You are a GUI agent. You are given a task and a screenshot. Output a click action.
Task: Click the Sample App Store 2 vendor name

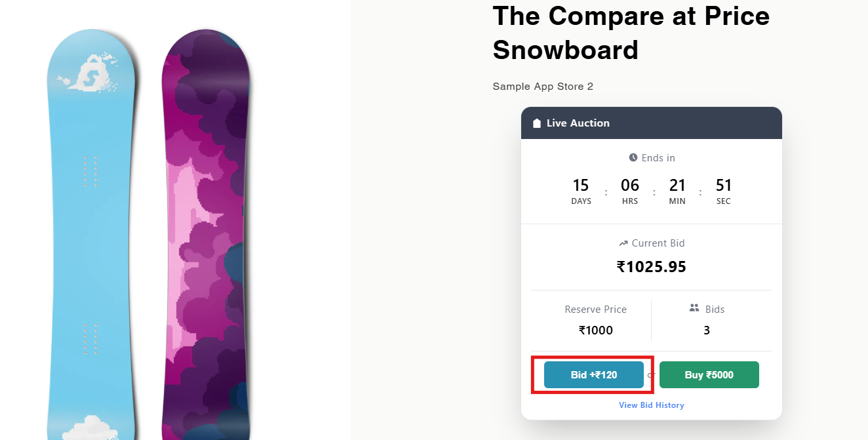tap(543, 87)
